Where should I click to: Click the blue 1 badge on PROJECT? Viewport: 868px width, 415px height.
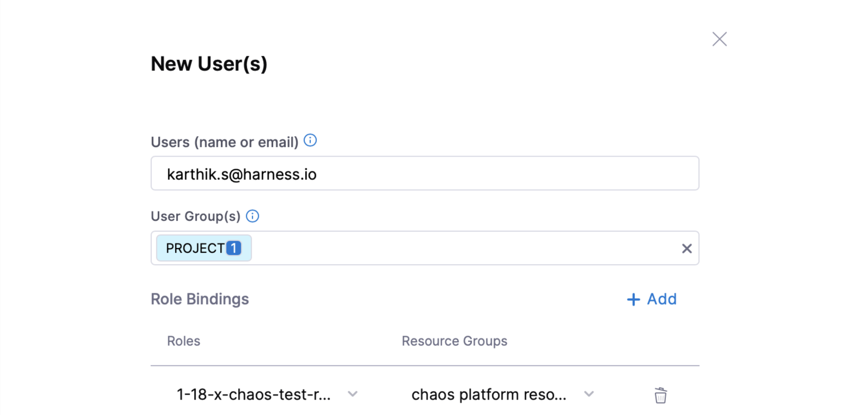(234, 248)
